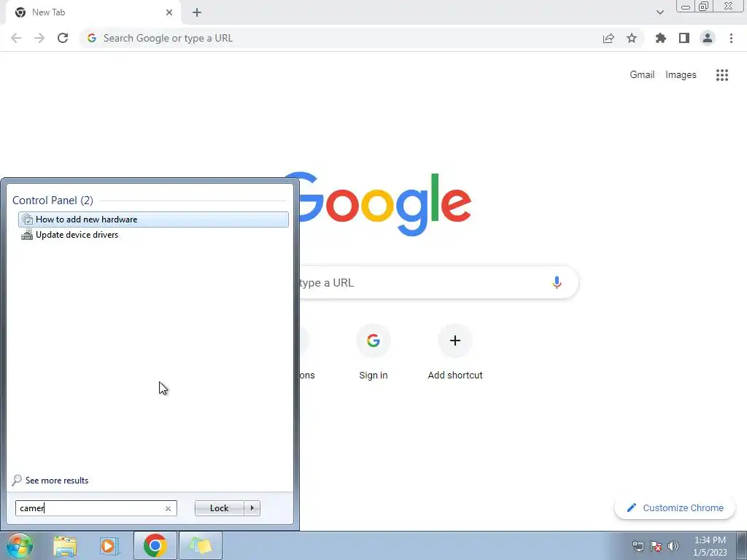Open 'How to add new hardware' result
The image size is (747, 560).
click(x=153, y=219)
